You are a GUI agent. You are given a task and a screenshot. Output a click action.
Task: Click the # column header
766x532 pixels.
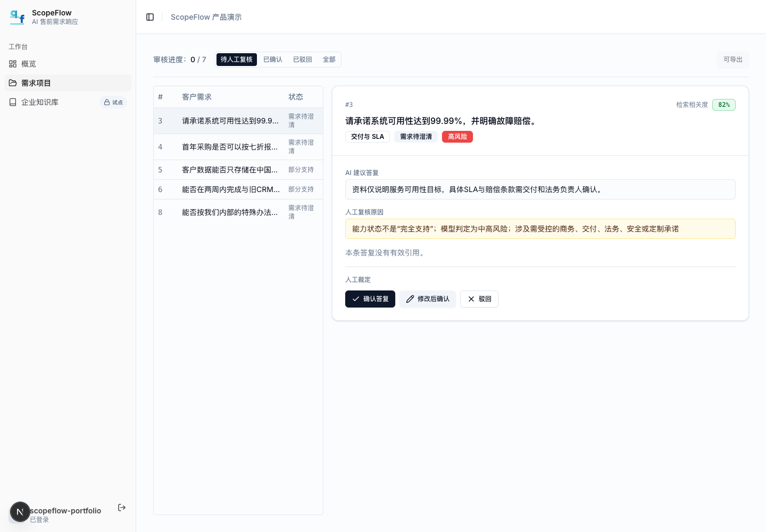[x=160, y=97]
